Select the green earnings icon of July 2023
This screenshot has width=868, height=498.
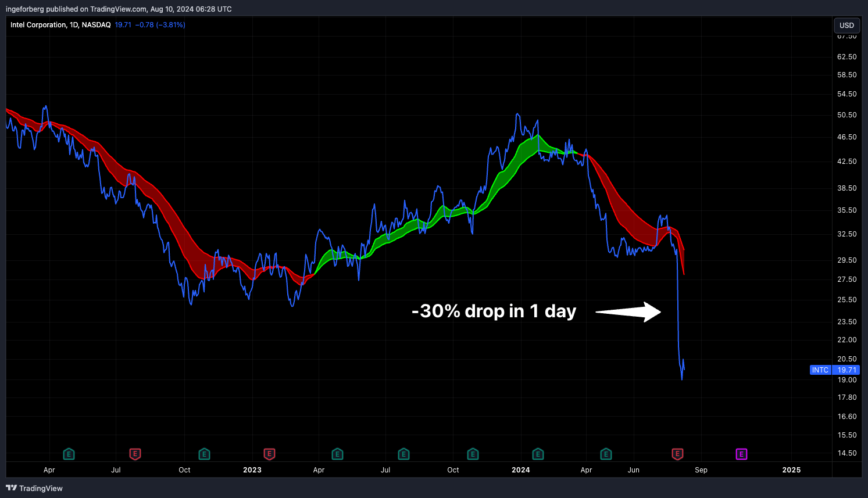(x=403, y=454)
